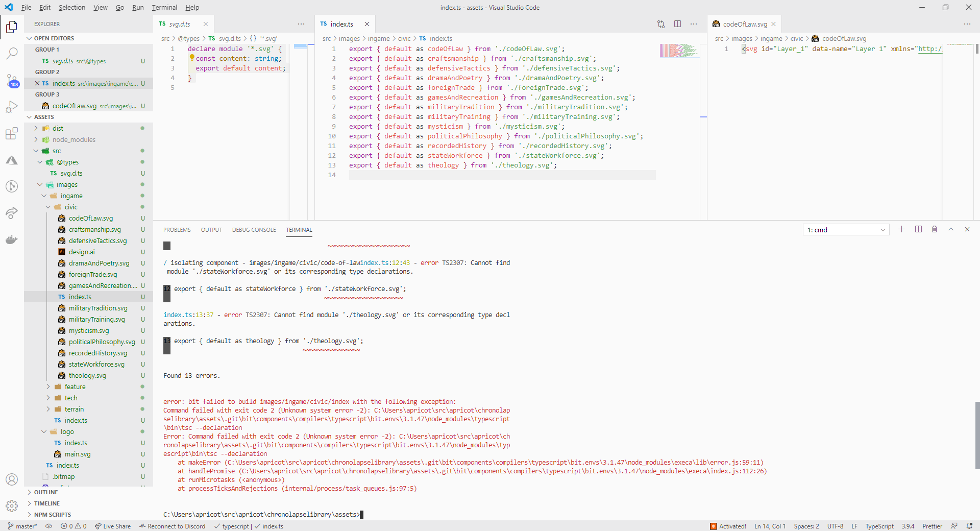Viewport: 980px width, 531px height.
Task: Change indentation 'Spaces: 2' in status bar
Action: (x=806, y=526)
